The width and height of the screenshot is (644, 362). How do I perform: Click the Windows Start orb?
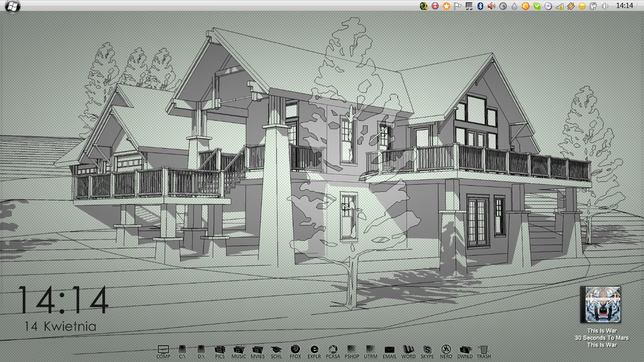tap(13, 6)
